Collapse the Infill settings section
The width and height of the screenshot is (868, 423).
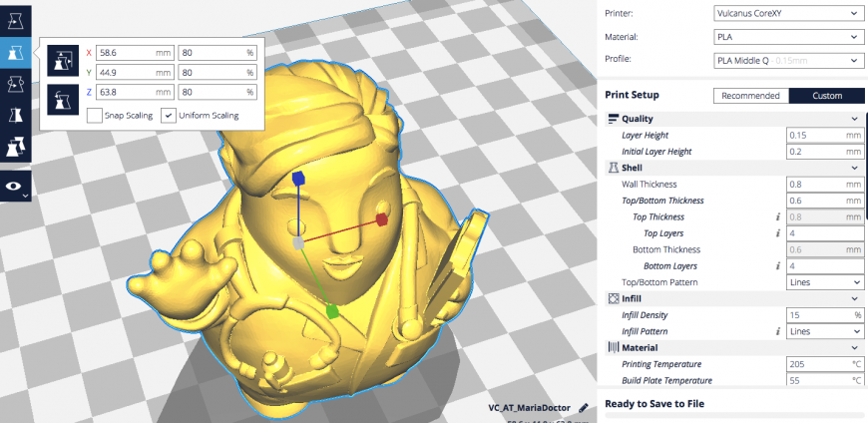(855, 299)
